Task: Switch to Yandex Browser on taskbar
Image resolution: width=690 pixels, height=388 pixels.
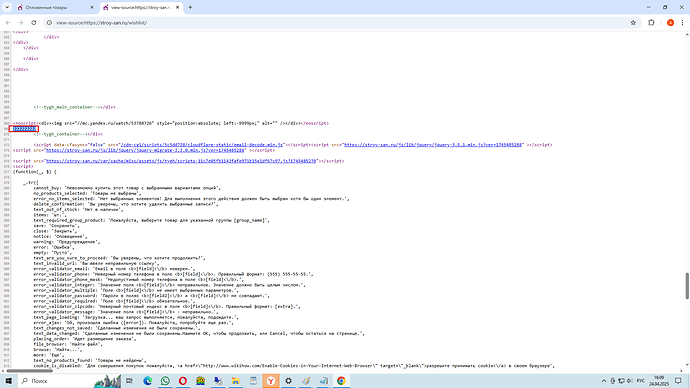Action: click(271, 381)
